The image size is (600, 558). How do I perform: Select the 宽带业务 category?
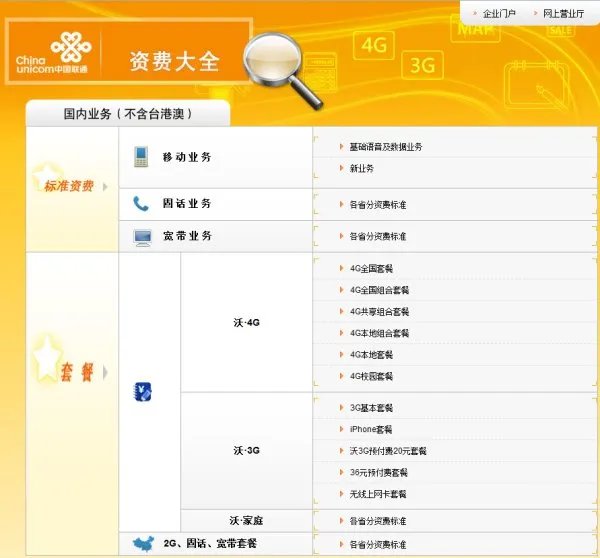187,236
